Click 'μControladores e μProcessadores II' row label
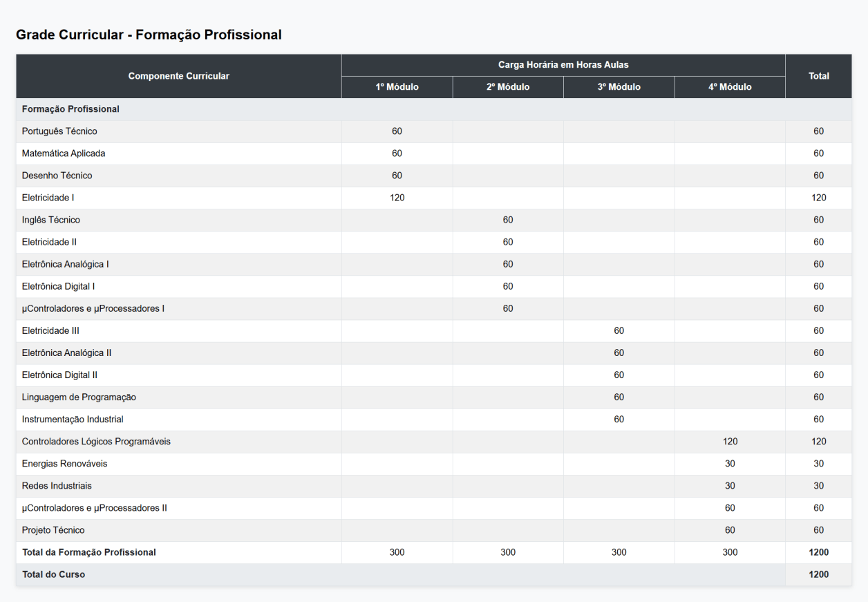868x602 pixels. (95, 507)
